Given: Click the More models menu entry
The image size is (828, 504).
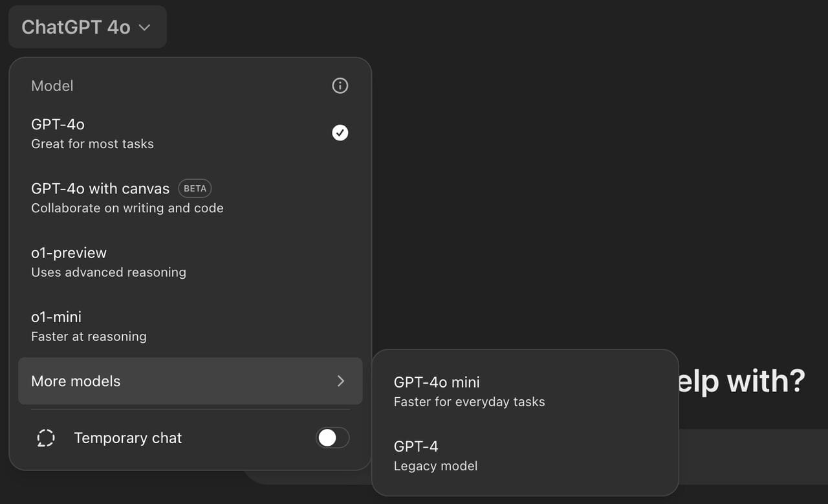Looking at the screenshot, I should coord(190,381).
